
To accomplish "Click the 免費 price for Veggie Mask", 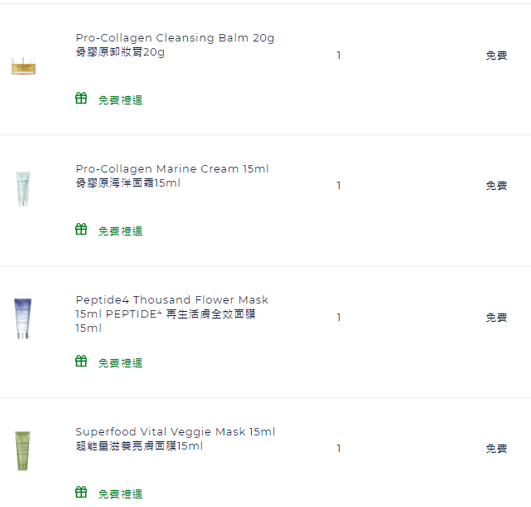I will [x=496, y=448].
